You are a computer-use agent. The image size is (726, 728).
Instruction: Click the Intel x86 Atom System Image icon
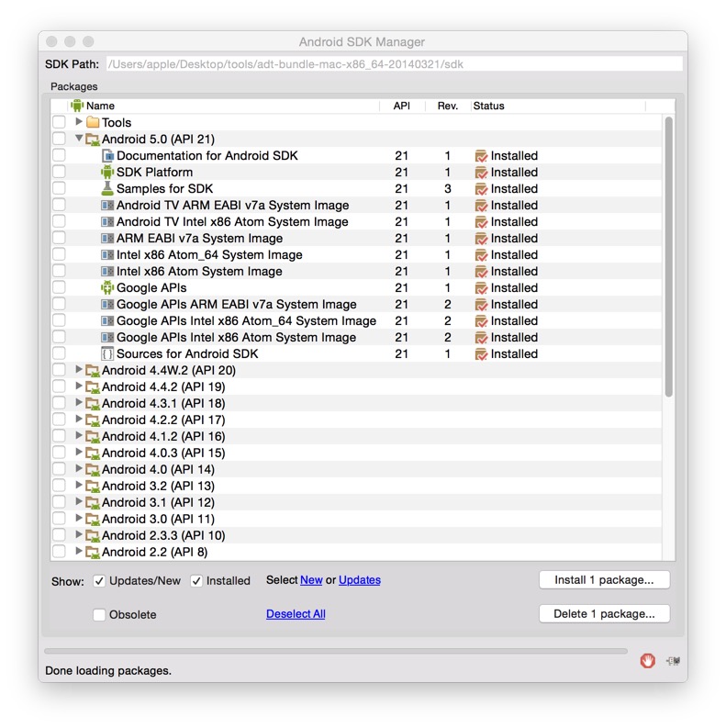(x=107, y=271)
